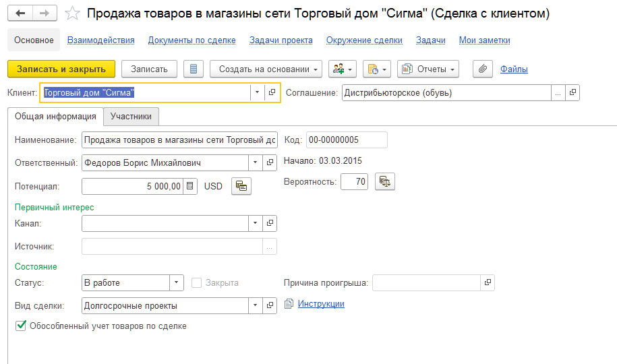This screenshot has height=364, width=617.
Task: Click into the Наименование text field
Action: pyautogui.click(x=179, y=140)
